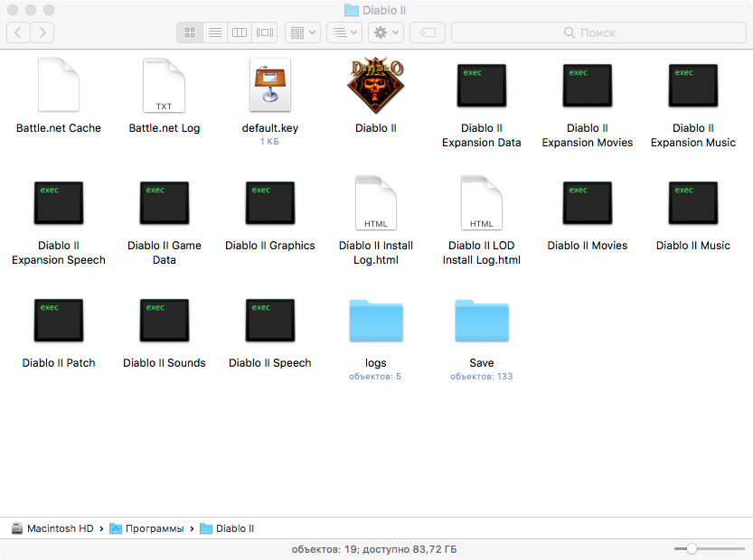Screen dimensions: 753x560
Task: Click the 'Diablo II Music' file name
Action: tap(693, 245)
